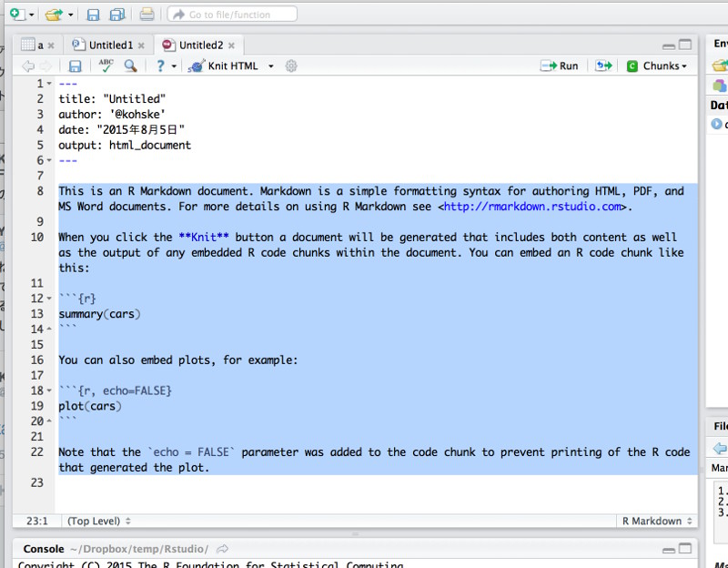This screenshot has height=568, width=728.
Task: Open the New File dropdown arrow
Action: tap(32, 15)
